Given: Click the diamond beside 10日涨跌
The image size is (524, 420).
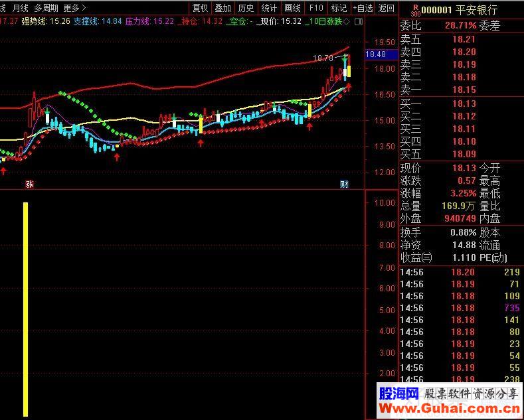Looking at the screenshot, I should [347, 22].
